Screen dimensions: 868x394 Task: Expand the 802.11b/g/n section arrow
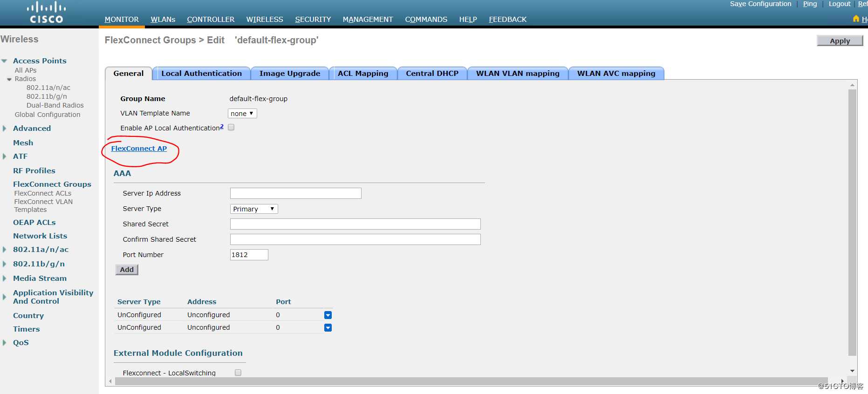(4, 264)
